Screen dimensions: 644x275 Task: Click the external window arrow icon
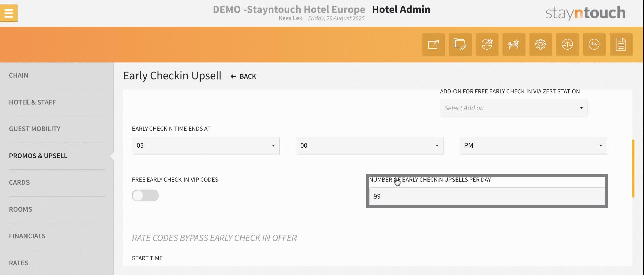coord(433,44)
